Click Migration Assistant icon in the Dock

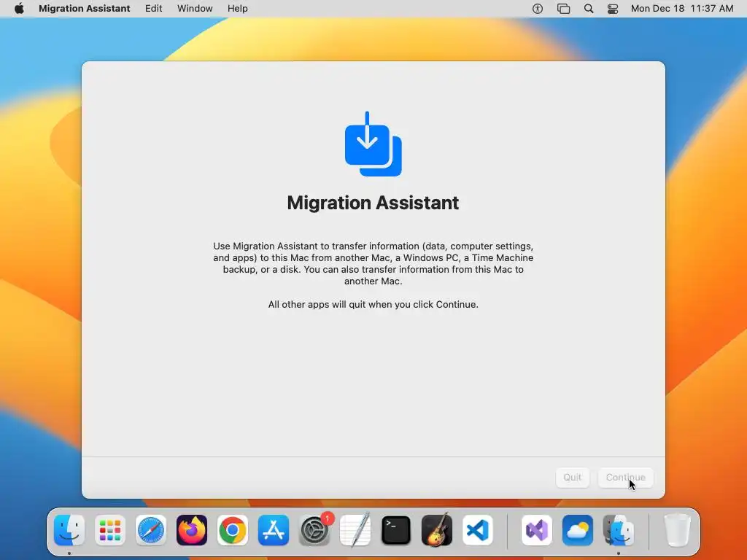click(x=619, y=530)
